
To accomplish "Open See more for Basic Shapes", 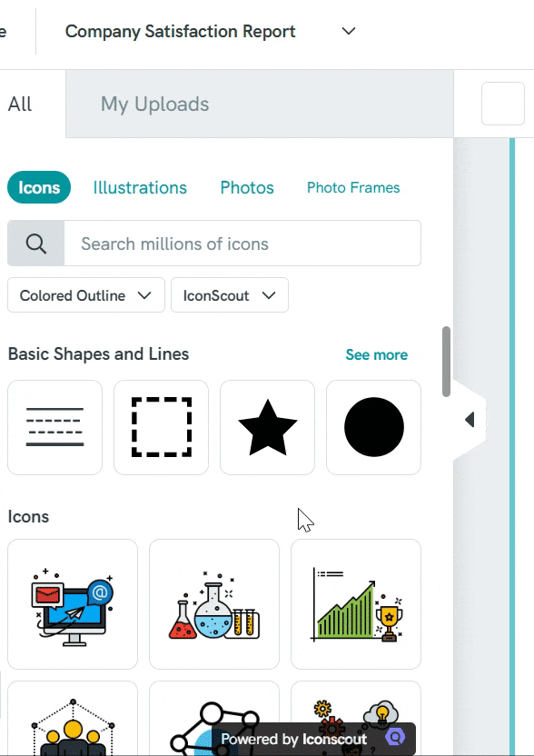I will (376, 354).
